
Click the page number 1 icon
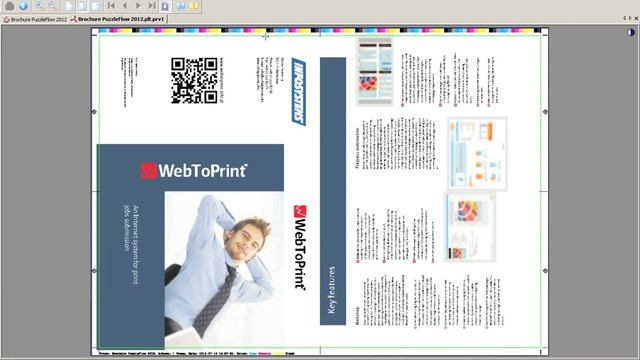164,6
